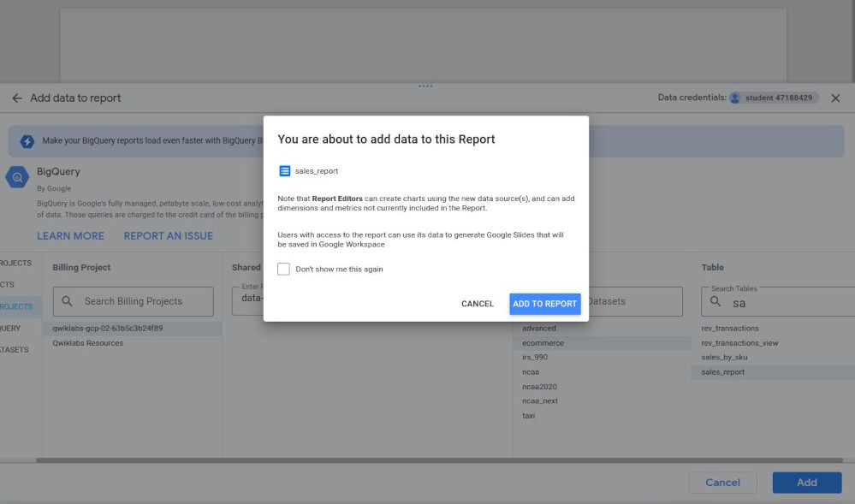
Task: Select the sales_by_sku table
Action: [x=773, y=358]
